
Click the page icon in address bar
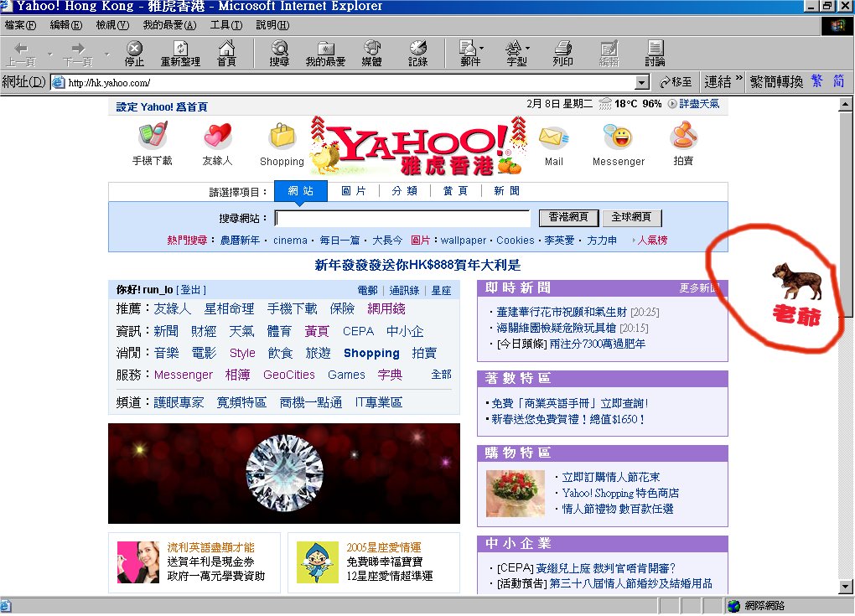[59, 82]
